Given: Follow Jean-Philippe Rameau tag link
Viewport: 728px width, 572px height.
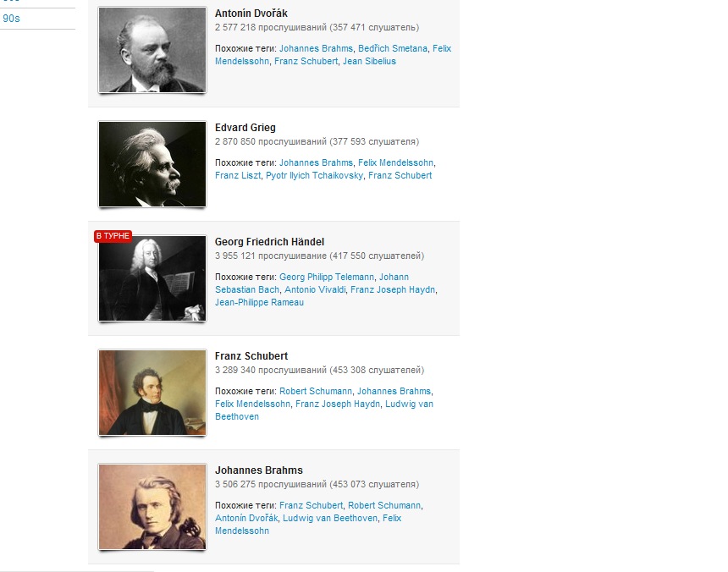Looking at the screenshot, I should point(259,302).
